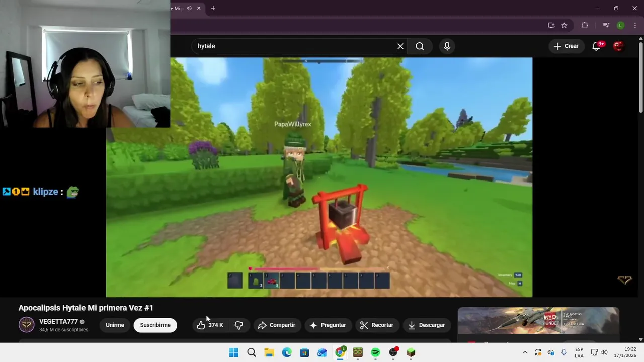This screenshot has height=362, width=644.
Task: Show hidden system tray icons
Action: click(525, 353)
